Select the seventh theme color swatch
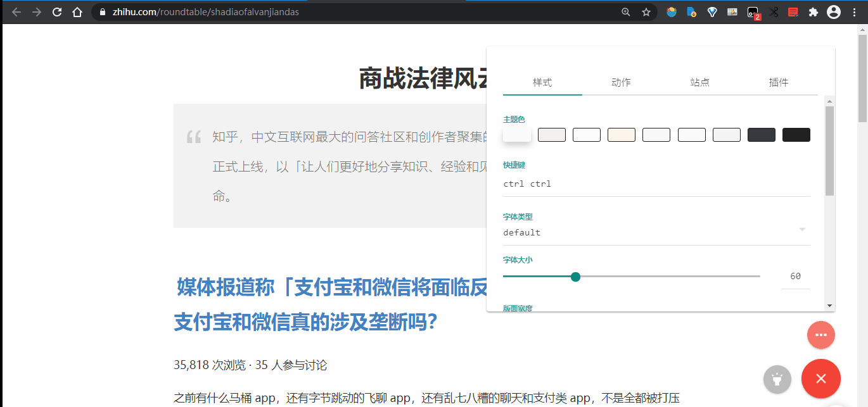 click(x=727, y=135)
